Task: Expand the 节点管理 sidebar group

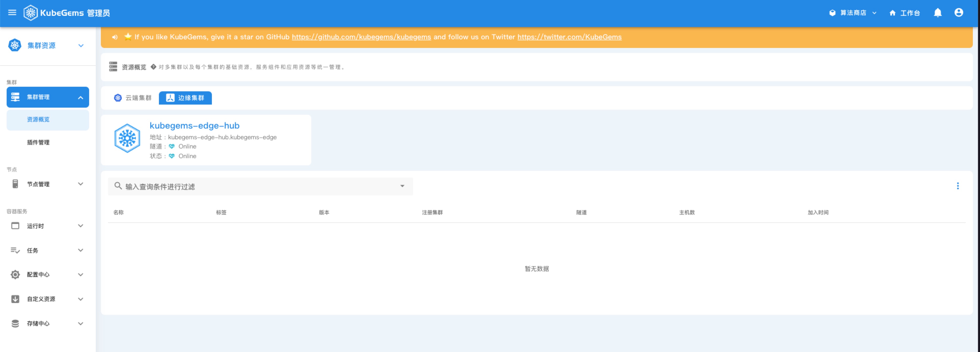Action: (x=48, y=184)
